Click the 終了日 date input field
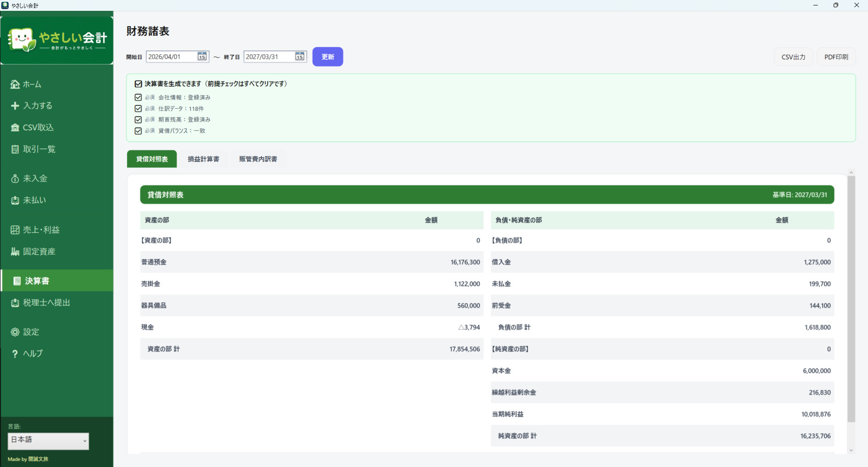This screenshot has height=467, width=868. 275,57
